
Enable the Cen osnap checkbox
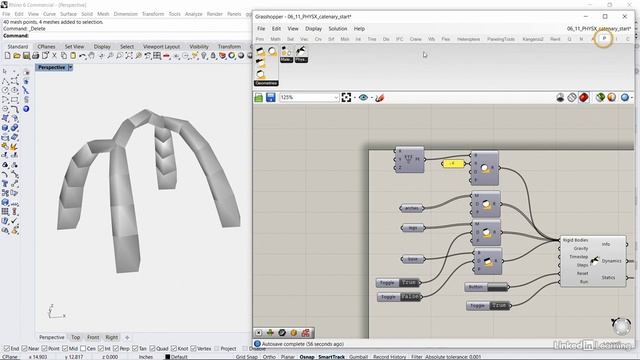tap(83, 349)
